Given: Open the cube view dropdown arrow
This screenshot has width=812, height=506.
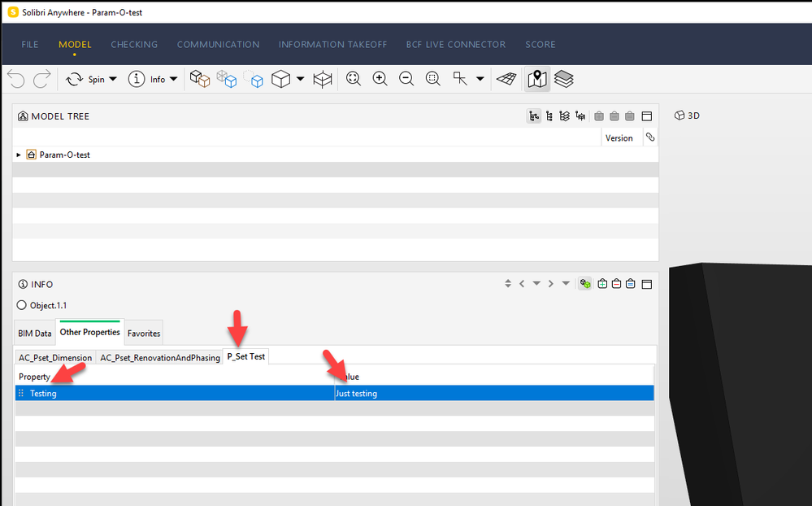Looking at the screenshot, I should click(301, 80).
